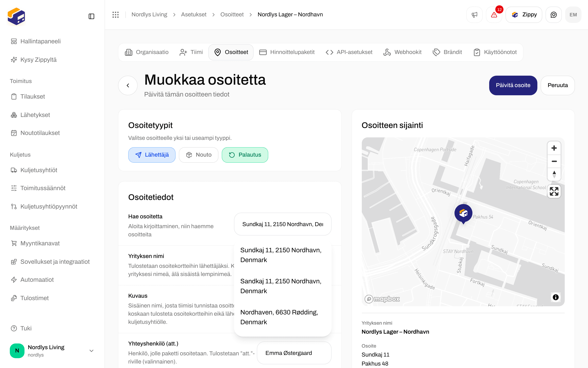
Task: Expand Nordlys Living organization switcher
Action: tap(52, 351)
